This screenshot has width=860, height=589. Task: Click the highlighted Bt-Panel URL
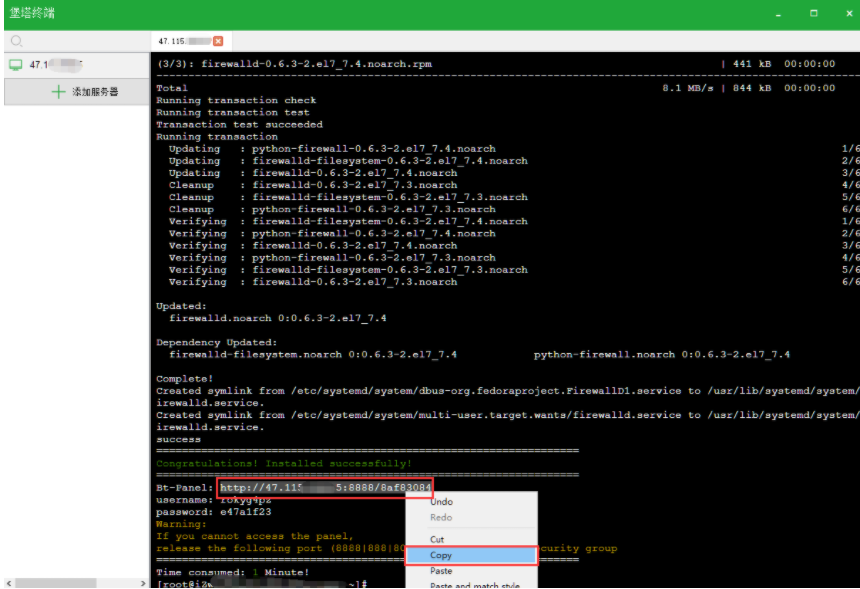(325, 488)
